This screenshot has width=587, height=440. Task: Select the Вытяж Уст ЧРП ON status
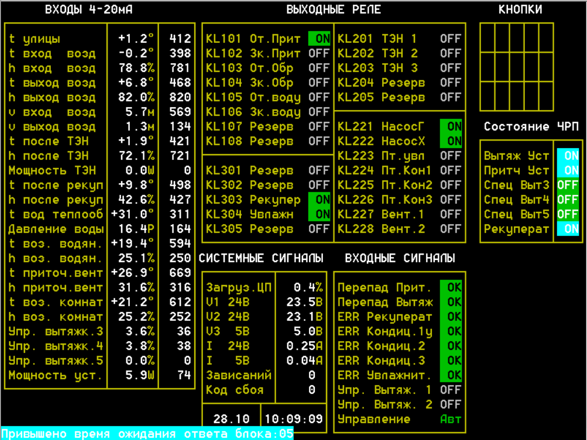coord(568,156)
